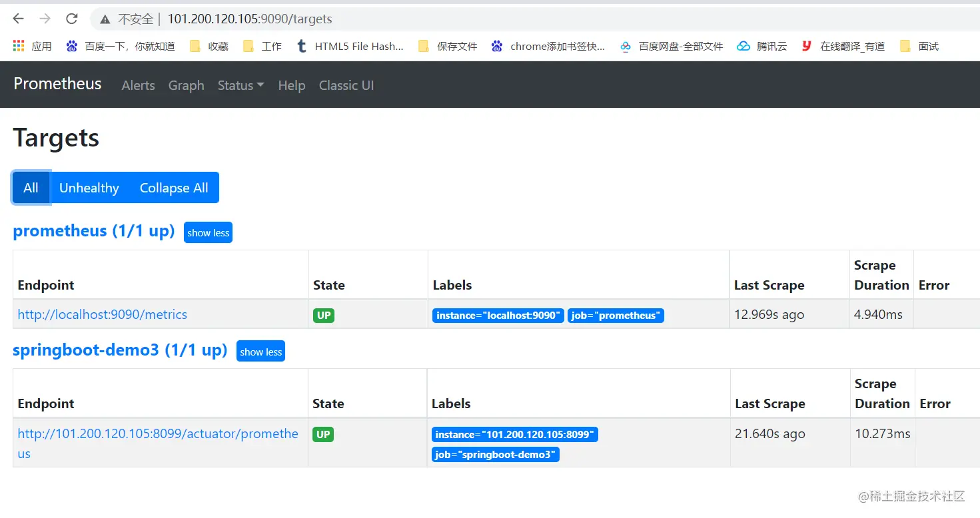Open the Tencent Cloud bookmark
Image resolution: width=980 pixels, height=518 pixels.
(x=762, y=46)
